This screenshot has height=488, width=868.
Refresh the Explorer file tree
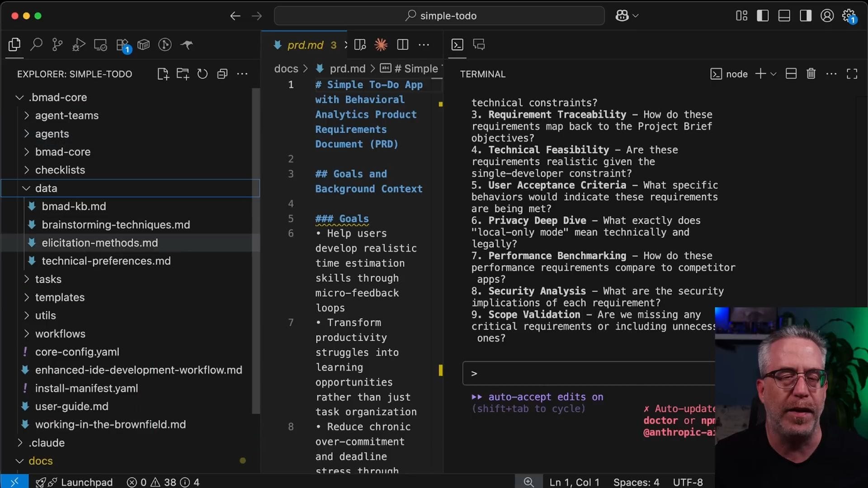point(203,74)
